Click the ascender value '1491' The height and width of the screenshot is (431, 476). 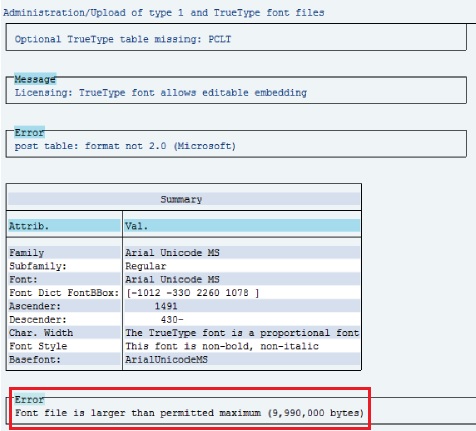[x=166, y=306]
